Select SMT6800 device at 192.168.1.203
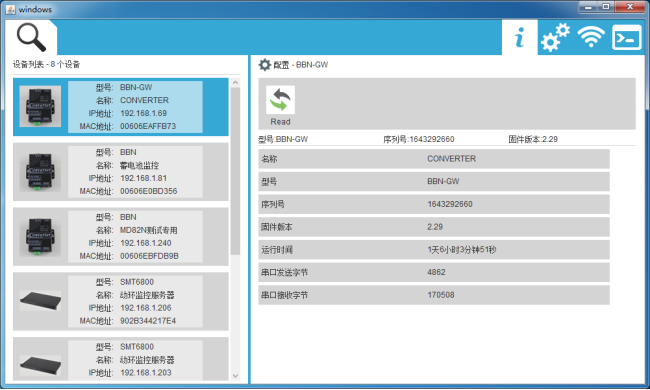This screenshot has width=650, height=390. pyautogui.click(x=121, y=359)
